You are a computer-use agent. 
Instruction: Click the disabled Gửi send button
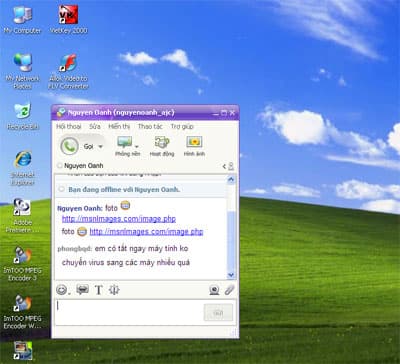(218, 313)
